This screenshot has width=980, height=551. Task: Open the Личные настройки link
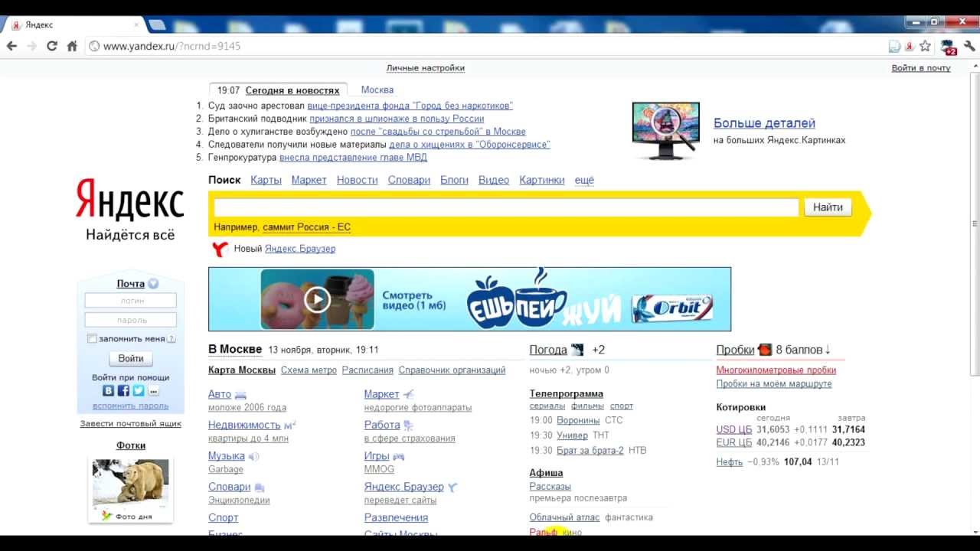(426, 67)
